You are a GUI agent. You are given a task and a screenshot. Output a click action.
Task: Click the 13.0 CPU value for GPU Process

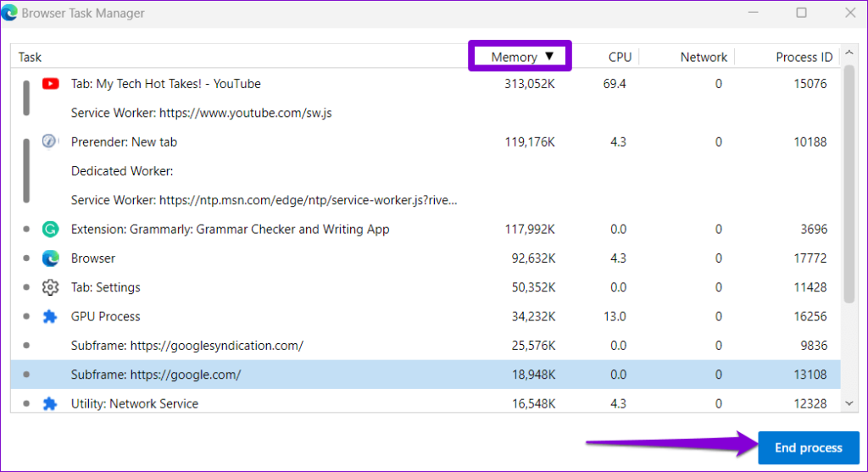pos(615,317)
